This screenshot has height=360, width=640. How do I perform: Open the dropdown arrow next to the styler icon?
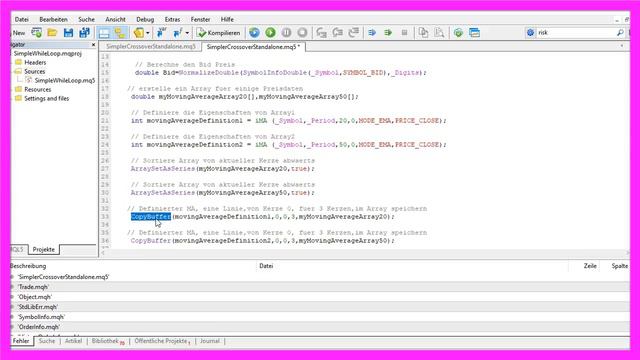click(148, 33)
